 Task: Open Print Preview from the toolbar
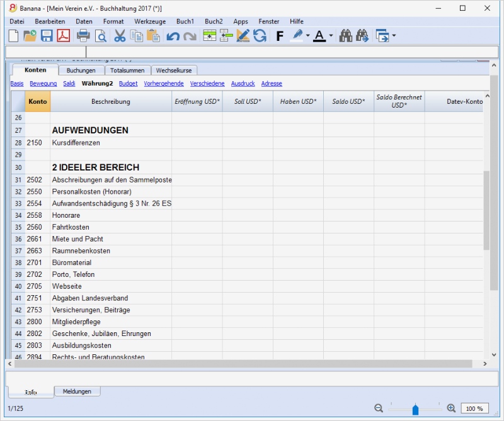[100, 36]
